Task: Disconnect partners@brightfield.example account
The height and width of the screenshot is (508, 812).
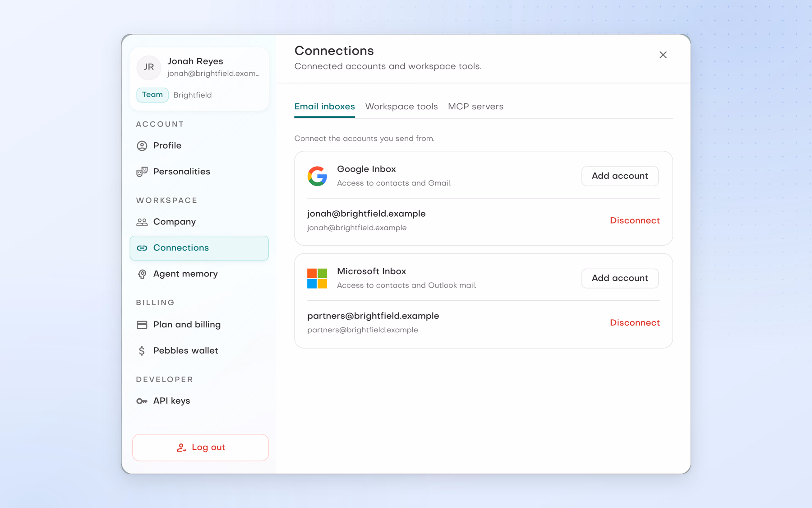Action: (x=635, y=323)
